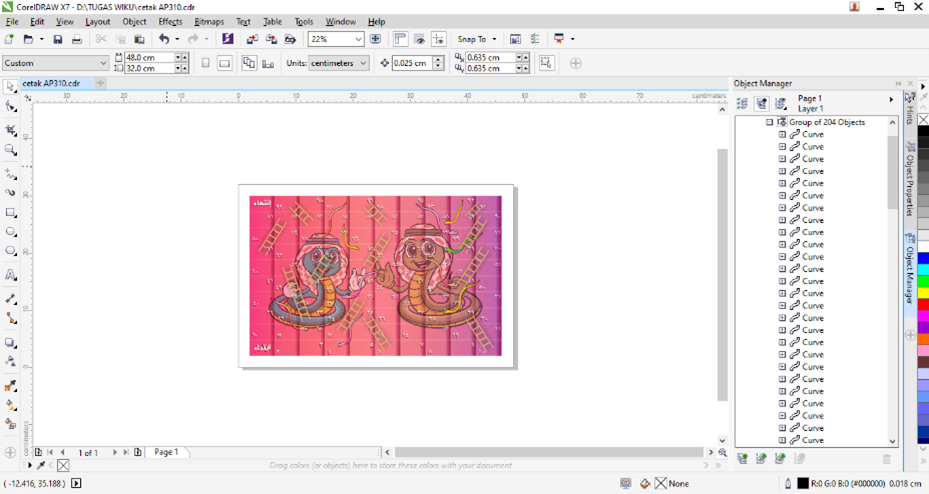Pick the yellow swatch in color palette
The image size is (929, 494).
click(923, 293)
